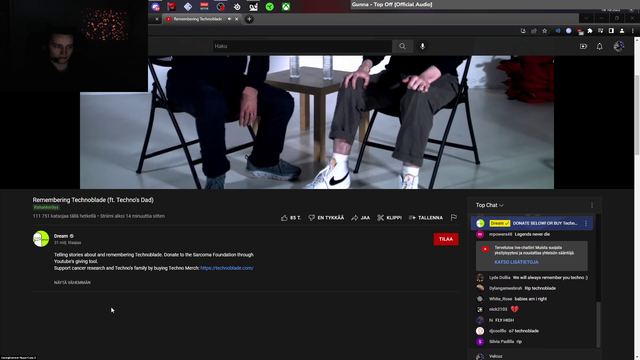The image size is (640, 360).
Task: Focus the Haku search field
Action: (302, 46)
